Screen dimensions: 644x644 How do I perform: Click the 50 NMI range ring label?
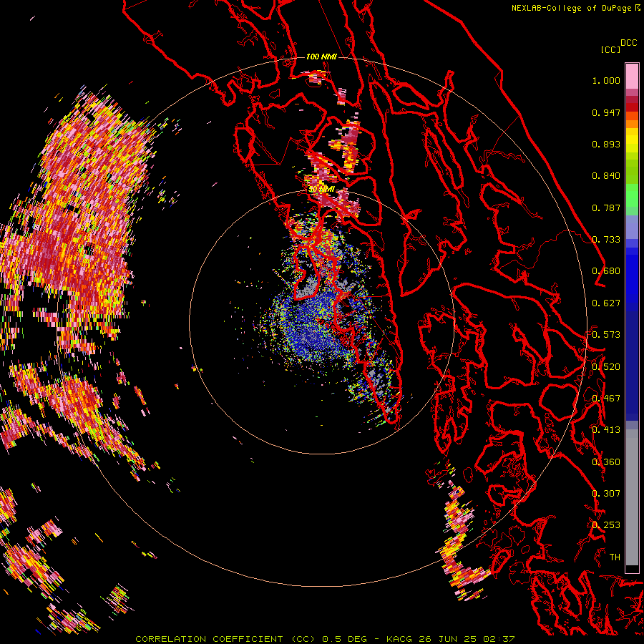(x=321, y=190)
